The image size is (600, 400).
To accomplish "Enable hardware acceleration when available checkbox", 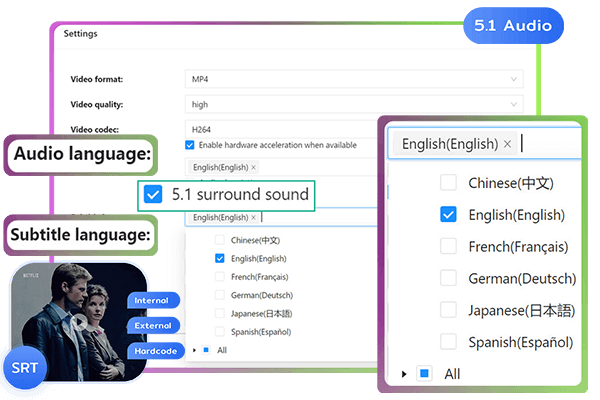I will pos(190,145).
